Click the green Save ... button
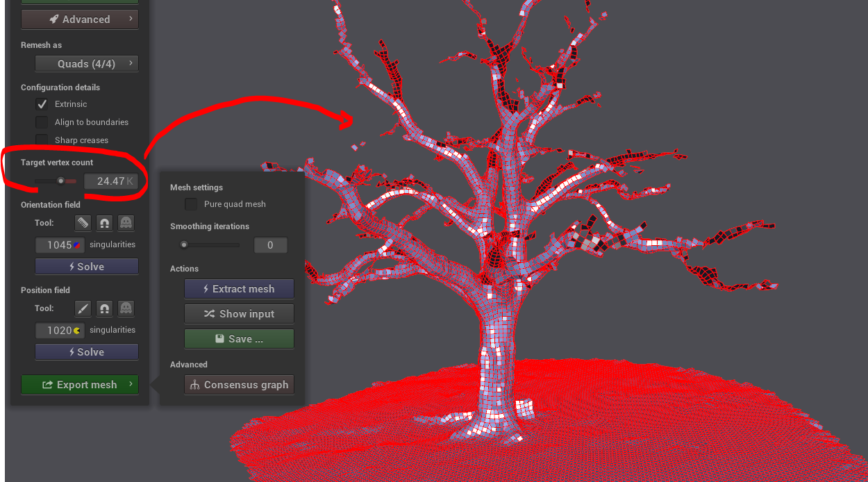This screenshot has width=868, height=482. (x=239, y=339)
